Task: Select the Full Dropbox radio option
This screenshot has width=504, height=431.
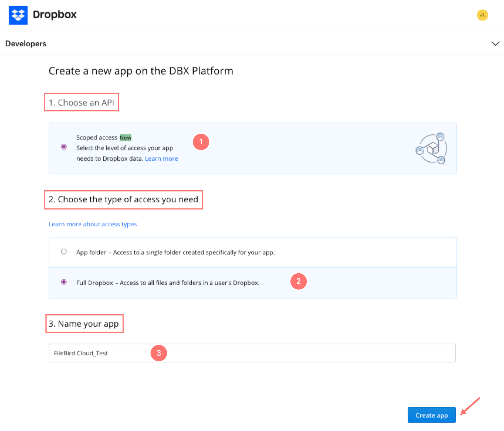Action: [64, 282]
